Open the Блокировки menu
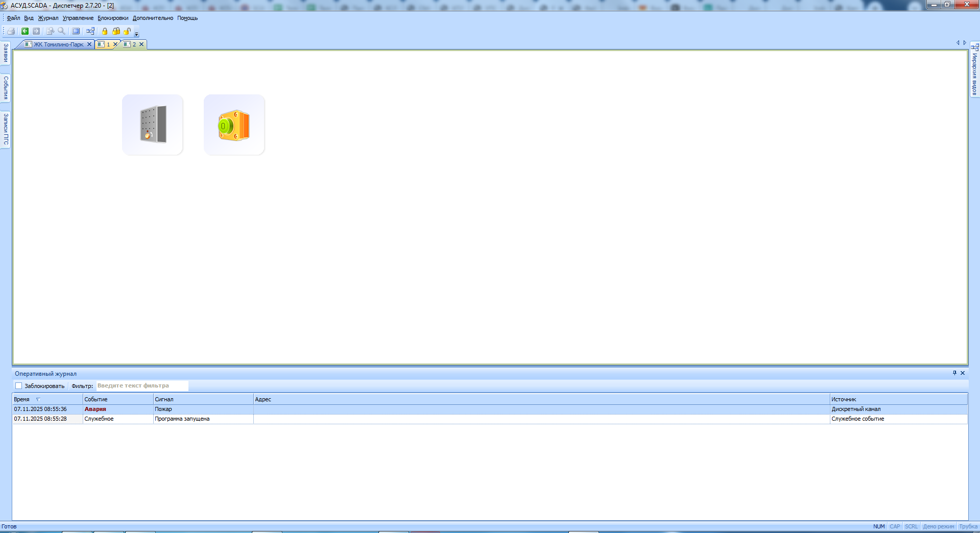980x533 pixels. 113,18
